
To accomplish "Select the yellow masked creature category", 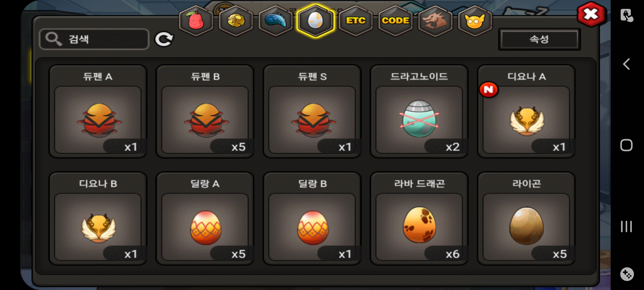I will click(475, 21).
